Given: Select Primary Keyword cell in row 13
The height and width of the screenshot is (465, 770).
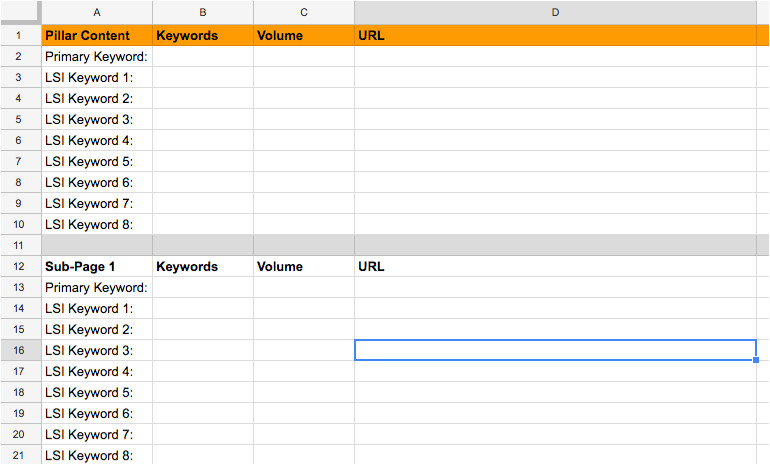Looking at the screenshot, I should (x=97, y=288).
